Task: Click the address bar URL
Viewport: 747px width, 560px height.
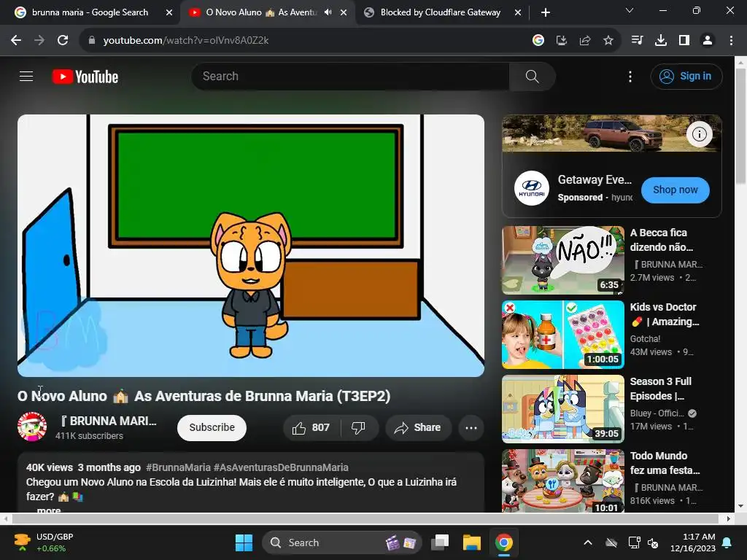Action: [186, 41]
